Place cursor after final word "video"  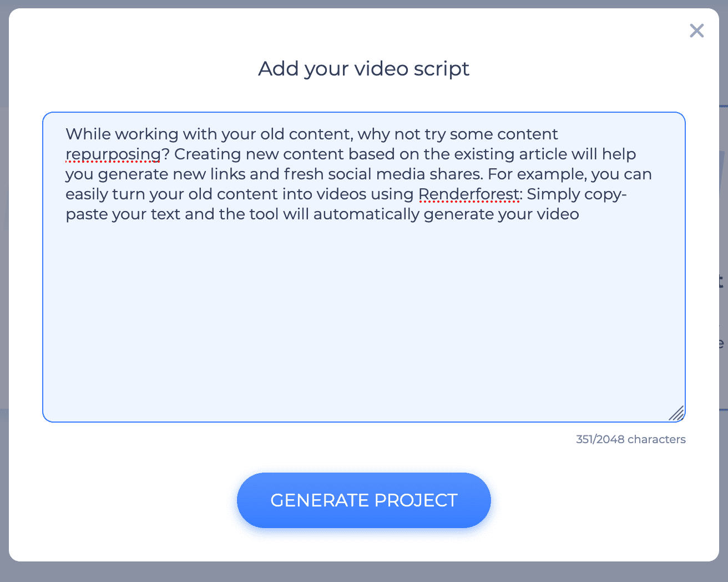pyautogui.click(x=580, y=214)
